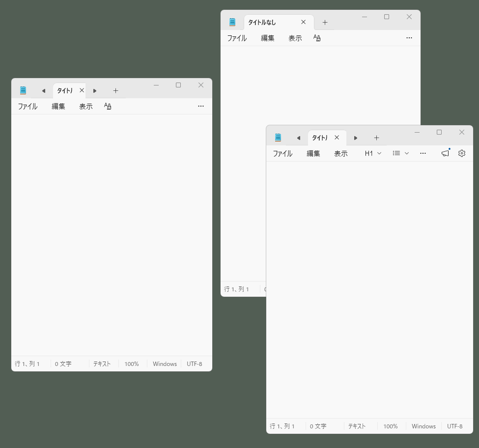Click テキスト in the bottom-right window status bar

tap(357, 426)
